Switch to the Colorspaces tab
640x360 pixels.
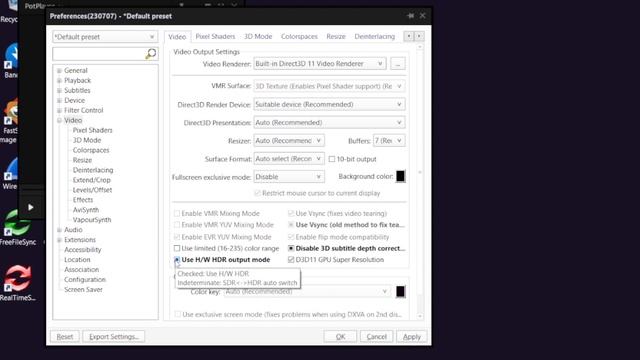[299, 36]
